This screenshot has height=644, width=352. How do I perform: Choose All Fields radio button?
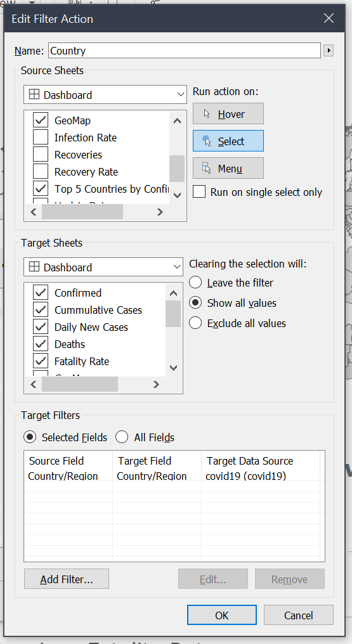pyautogui.click(x=122, y=437)
